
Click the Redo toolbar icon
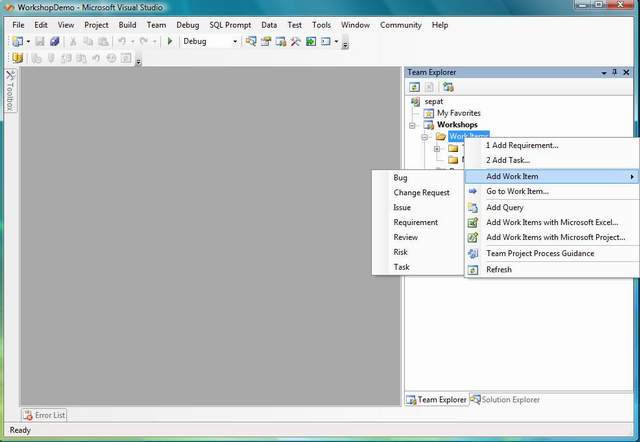pos(143,41)
